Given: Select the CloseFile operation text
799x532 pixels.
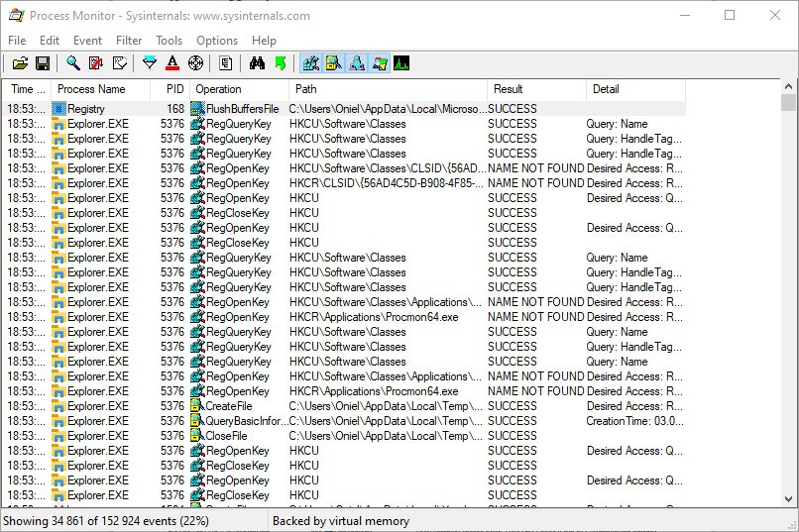Looking at the screenshot, I should pyautogui.click(x=226, y=436).
